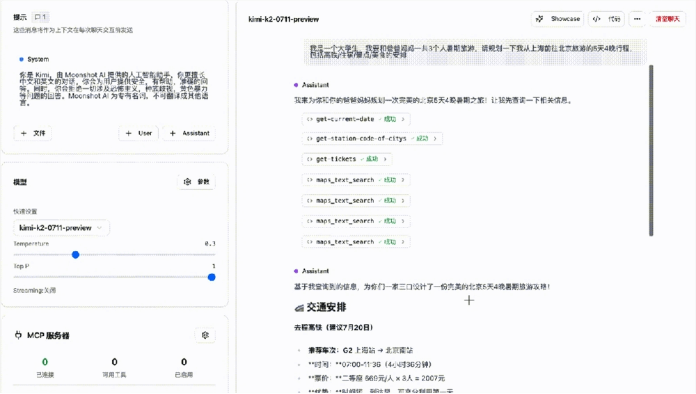Click the System role label

click(38, 59)
